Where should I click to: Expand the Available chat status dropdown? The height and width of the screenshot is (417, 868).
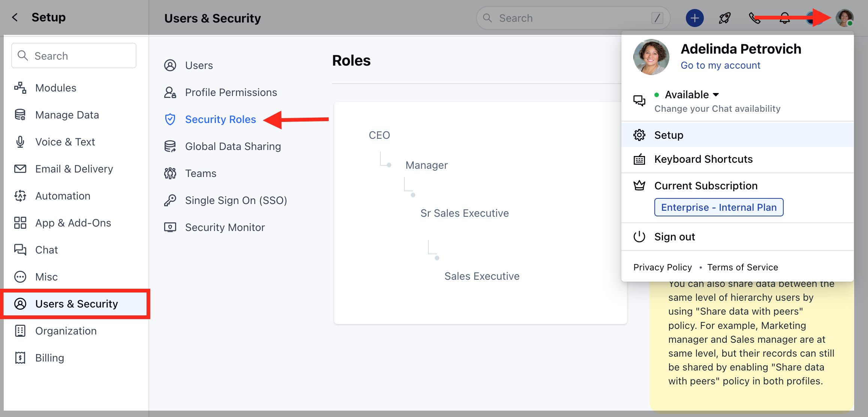(x=691, y=94)
